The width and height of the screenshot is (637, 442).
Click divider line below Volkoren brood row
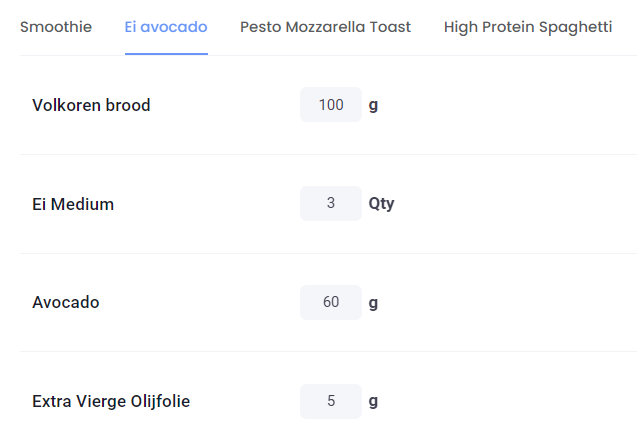pos(328,154)
